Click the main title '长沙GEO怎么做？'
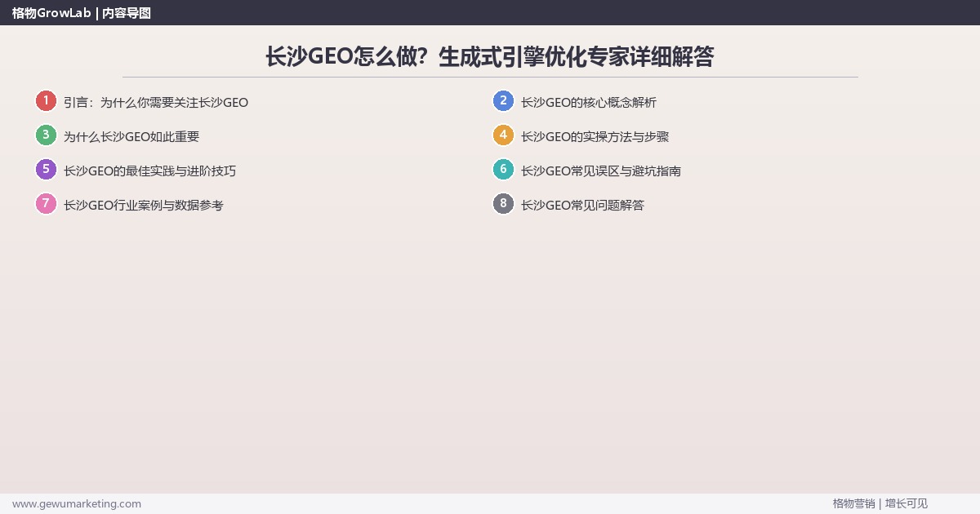Image resolution: width=980 pixels, height=514 pixels. [349, 56]
